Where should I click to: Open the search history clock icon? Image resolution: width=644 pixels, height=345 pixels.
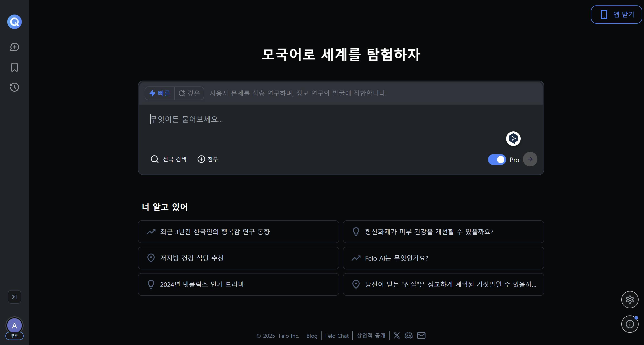tap(15, 87)
